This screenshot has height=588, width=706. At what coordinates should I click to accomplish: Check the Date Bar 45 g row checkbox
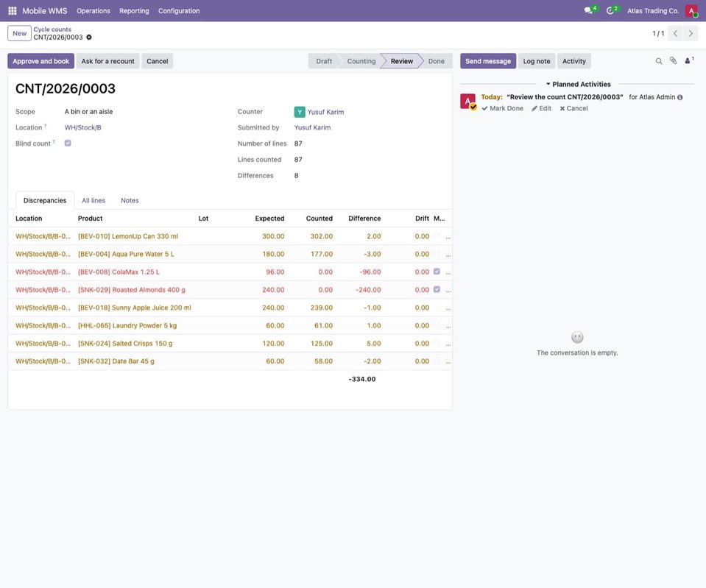pos(437,361)
